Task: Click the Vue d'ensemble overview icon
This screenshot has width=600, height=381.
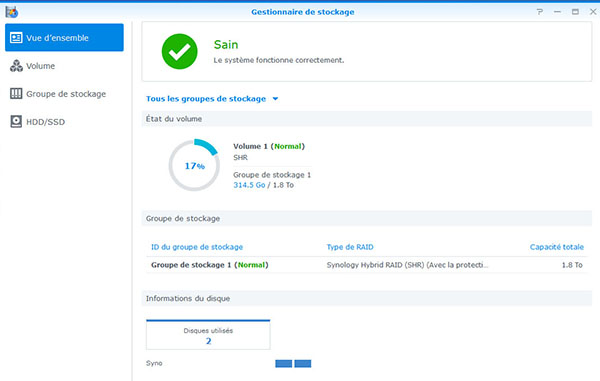Action: [x=16, y=37]
